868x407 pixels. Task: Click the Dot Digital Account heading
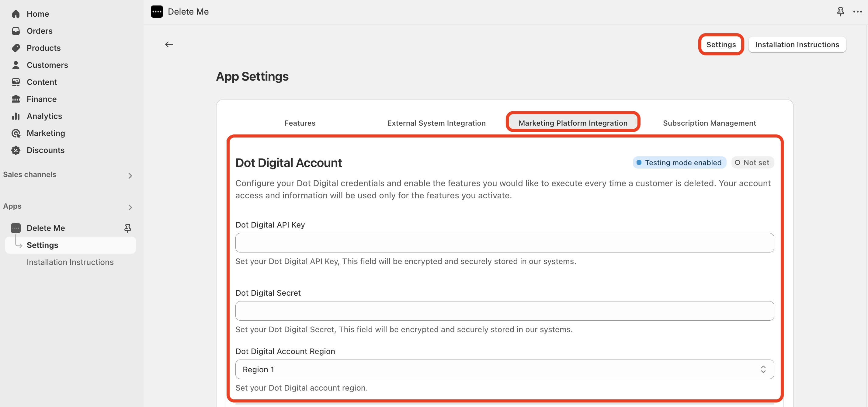coord(288,163)
